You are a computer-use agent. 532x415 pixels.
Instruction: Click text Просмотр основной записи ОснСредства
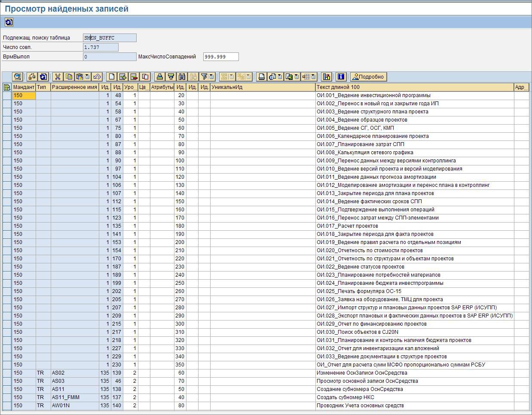pyautogui.click(x=367, y=381)
